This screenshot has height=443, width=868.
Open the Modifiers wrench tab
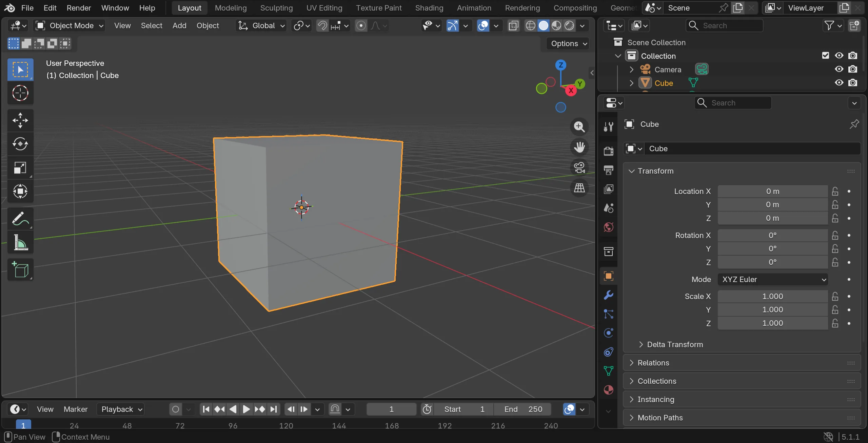tap(609, 295)
